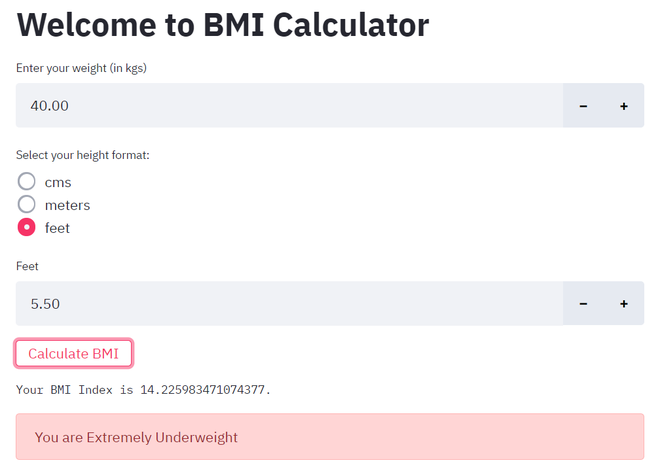Click the weight input showing 40.00
Screen dimensions: 660x469
(x=290, y=105)
